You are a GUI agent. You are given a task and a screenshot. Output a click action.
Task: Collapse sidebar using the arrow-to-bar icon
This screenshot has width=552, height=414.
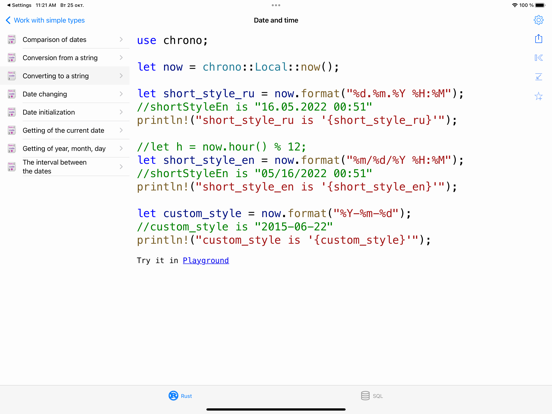[538, 58]
